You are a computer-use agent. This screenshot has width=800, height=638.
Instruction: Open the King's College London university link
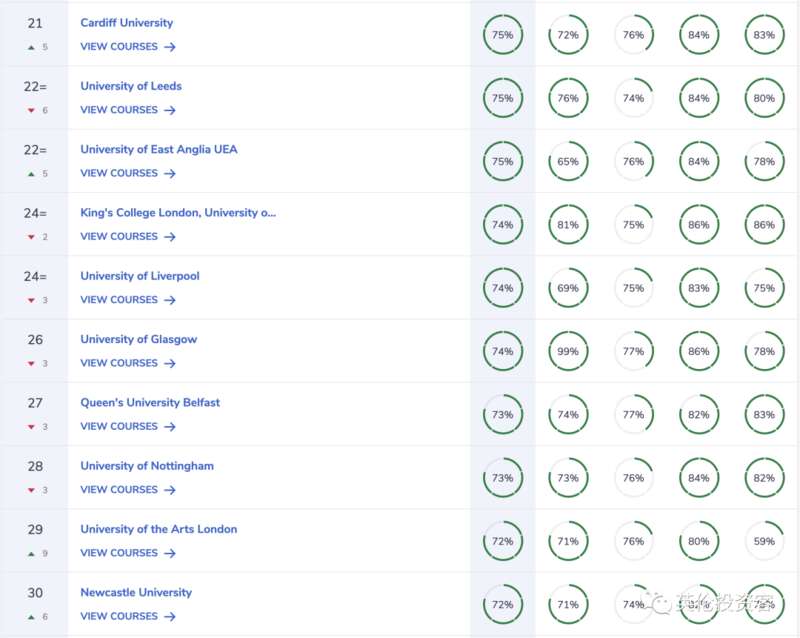click(178, 213)
